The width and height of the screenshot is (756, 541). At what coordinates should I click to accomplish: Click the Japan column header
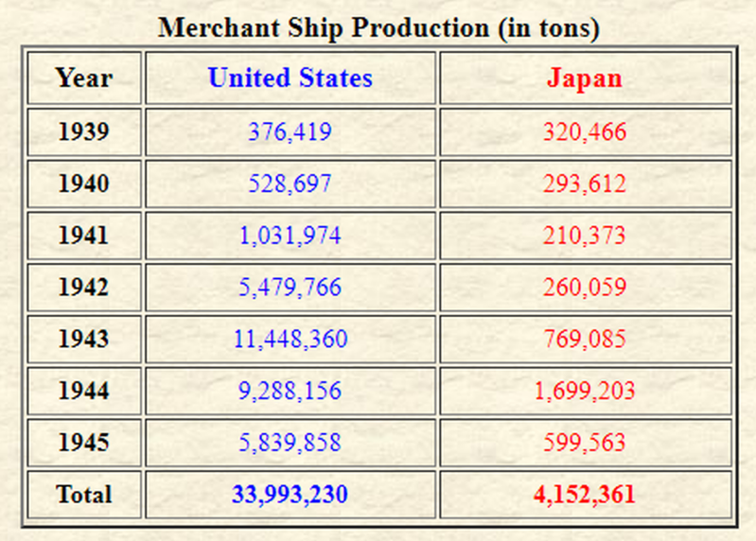(x=585, y=78)
